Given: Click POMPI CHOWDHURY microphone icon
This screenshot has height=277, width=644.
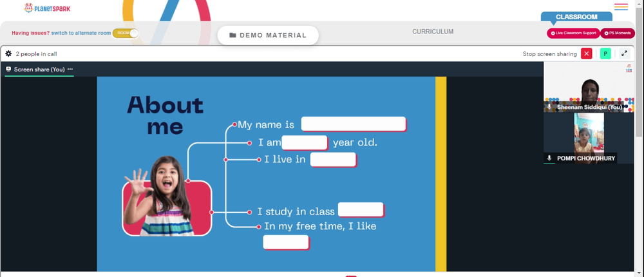Looking at the screenshot, I should pyautogui.click(x=549, y=158).
